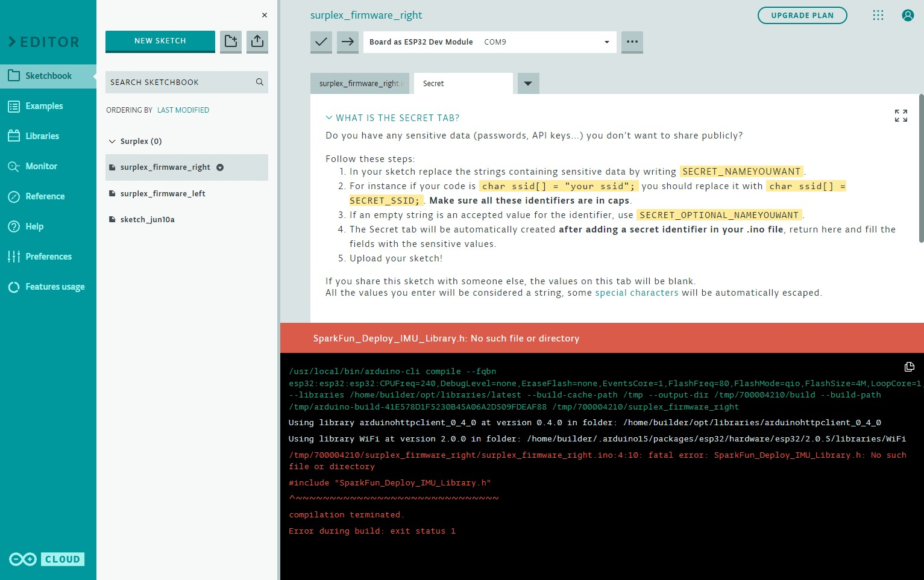Click the Search Sketchbook field
Image resolution: width=924 pixels, height=580 pixels.
tap(181, 83)
